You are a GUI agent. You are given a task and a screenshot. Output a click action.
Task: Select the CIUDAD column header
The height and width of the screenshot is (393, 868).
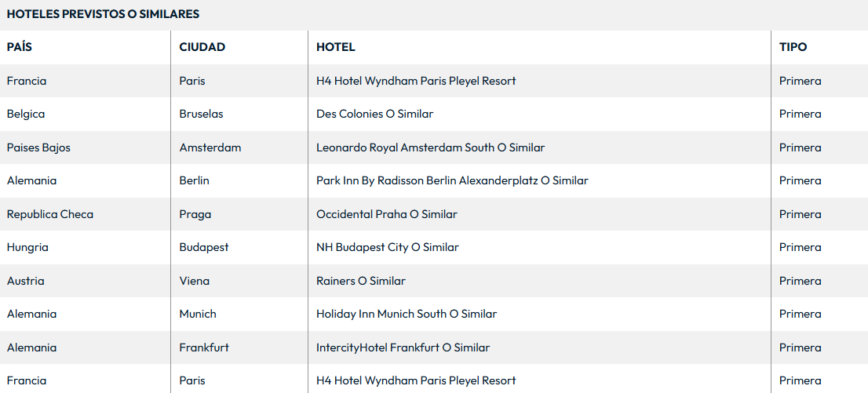click(202, 47)
